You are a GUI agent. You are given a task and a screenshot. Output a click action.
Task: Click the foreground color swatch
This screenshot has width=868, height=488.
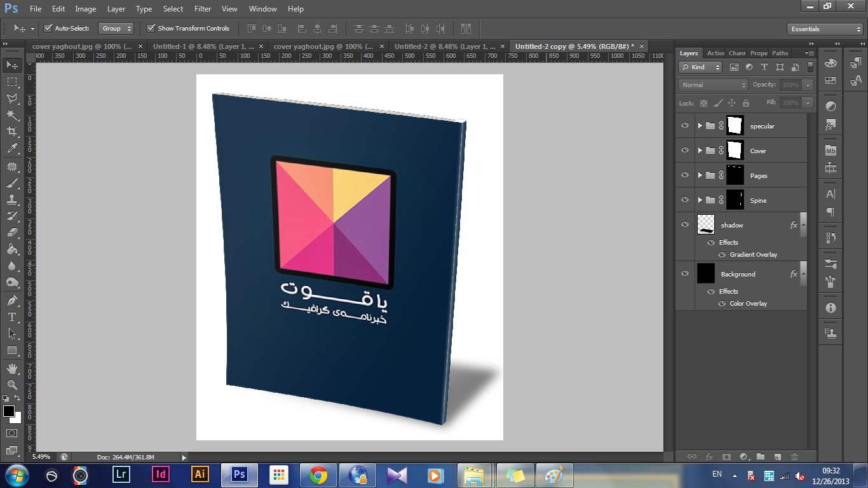9,411
